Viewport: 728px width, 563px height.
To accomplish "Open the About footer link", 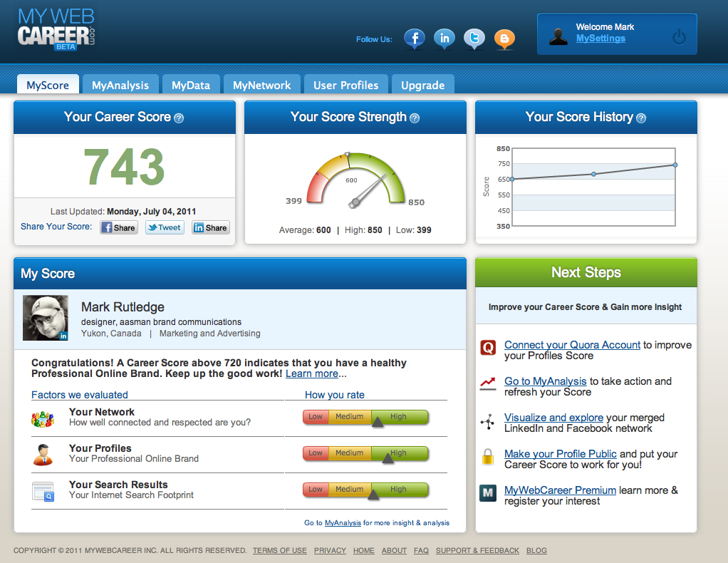I will [x=394, y=550].
